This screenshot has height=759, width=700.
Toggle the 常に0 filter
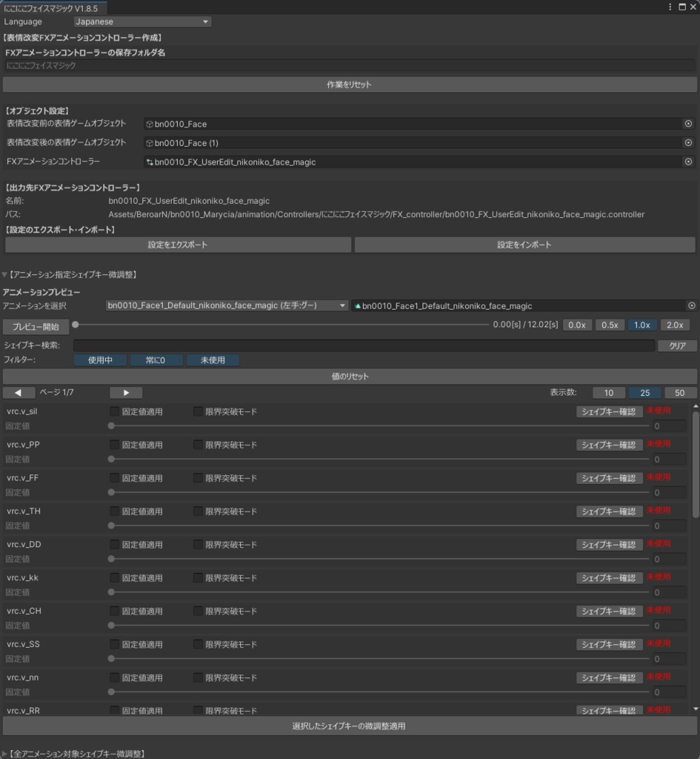[156, 360]
